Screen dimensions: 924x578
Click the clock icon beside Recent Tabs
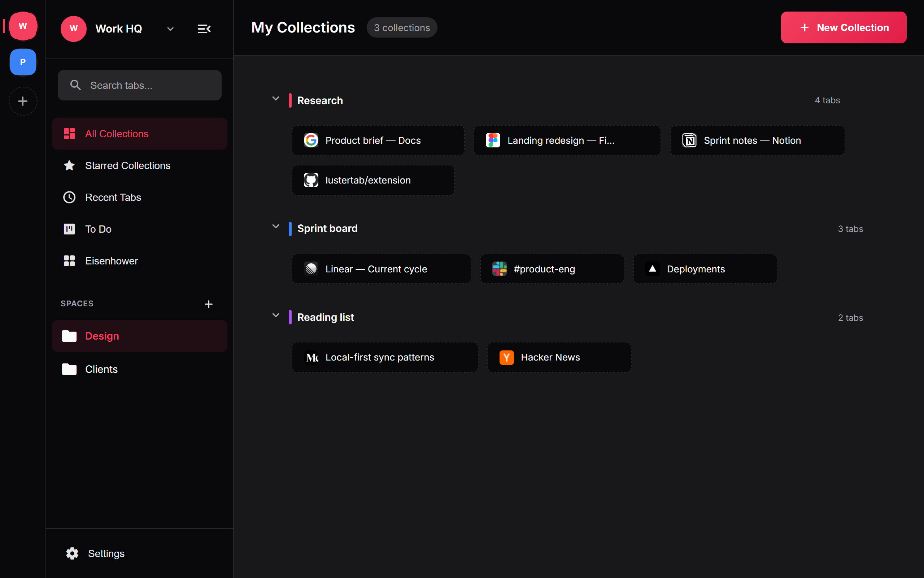(x=69, y=197)
